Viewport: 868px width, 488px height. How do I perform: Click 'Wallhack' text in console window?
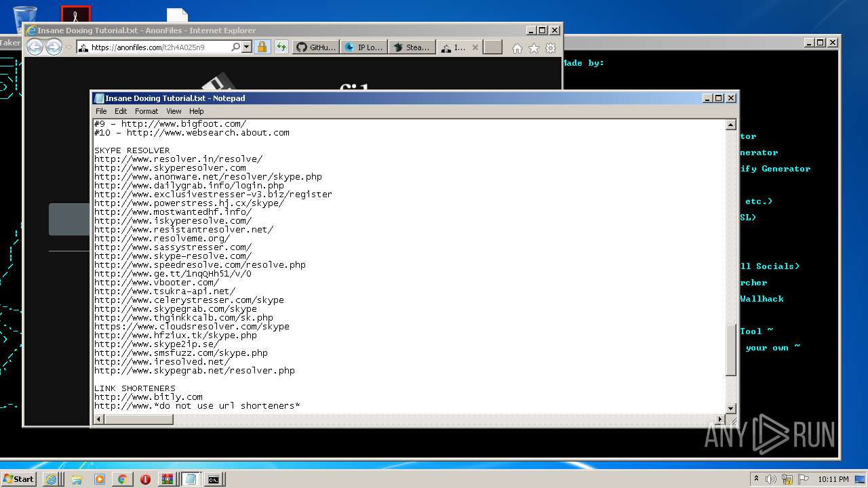pyautogui.click(x=762, y=299)
